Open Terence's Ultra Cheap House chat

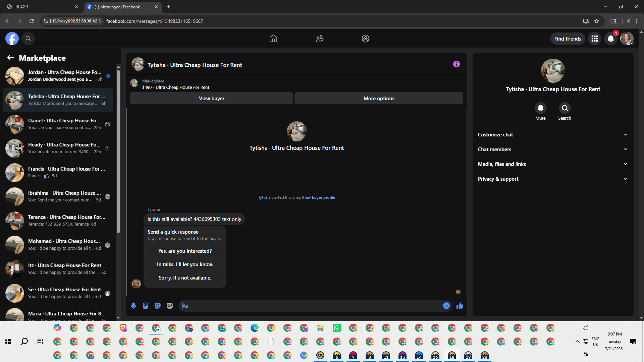58,221
